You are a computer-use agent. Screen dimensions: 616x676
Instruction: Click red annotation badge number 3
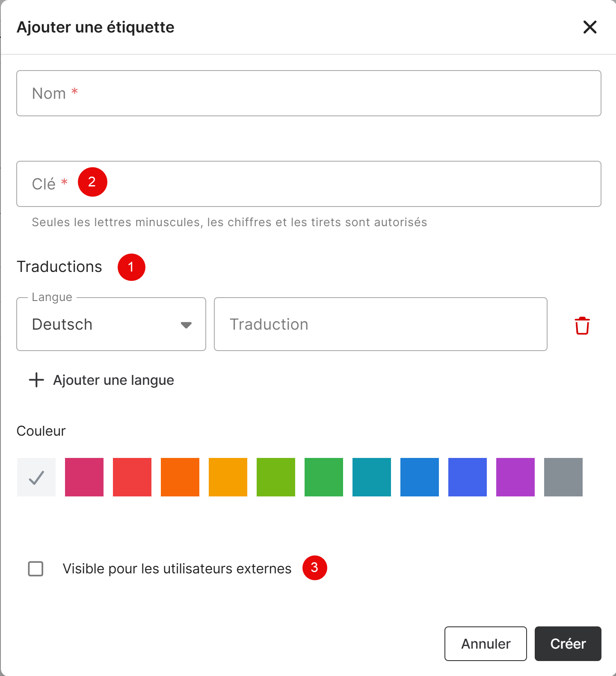click(x=314, y=568)
